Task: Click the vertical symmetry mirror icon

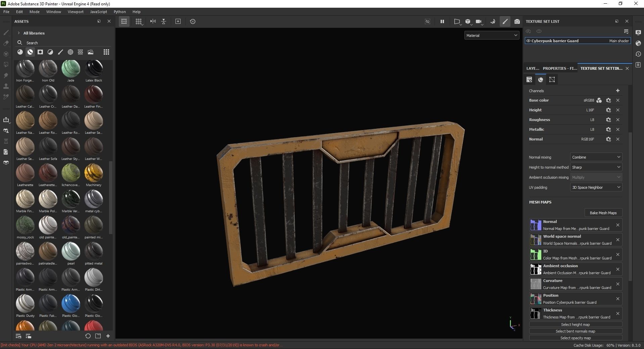Action: click(164, 21)
